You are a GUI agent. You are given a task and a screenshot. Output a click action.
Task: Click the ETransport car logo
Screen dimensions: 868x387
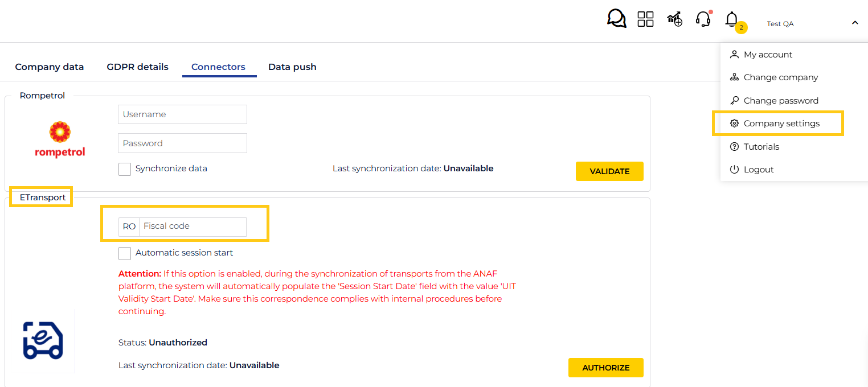point(43,340)
